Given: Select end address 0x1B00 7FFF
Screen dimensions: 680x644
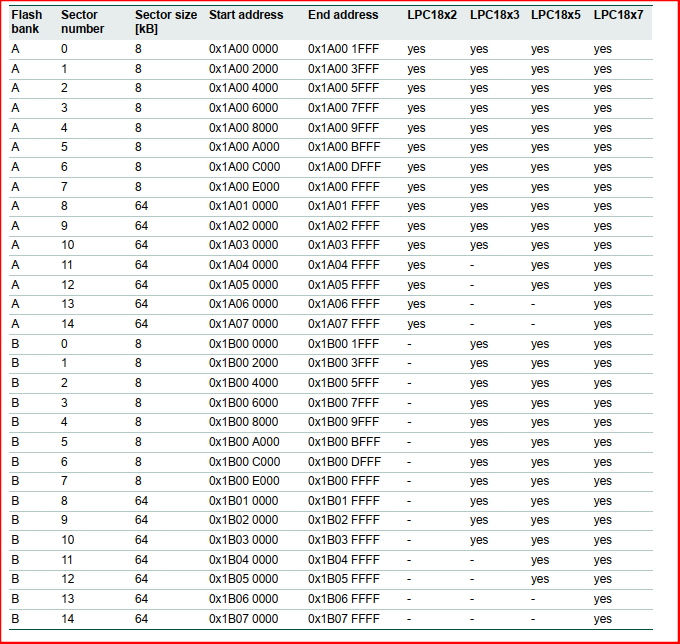Looking at the screenshot, I should point(343,403).
